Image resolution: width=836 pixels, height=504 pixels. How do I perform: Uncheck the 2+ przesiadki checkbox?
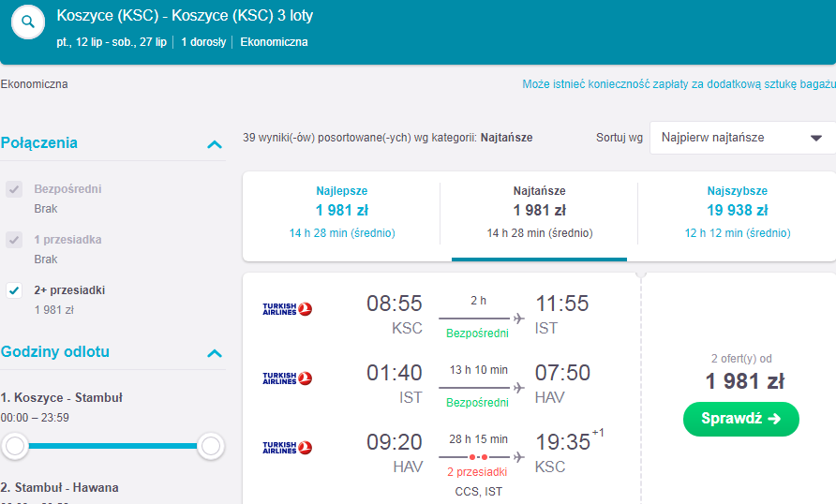point(14,290)
